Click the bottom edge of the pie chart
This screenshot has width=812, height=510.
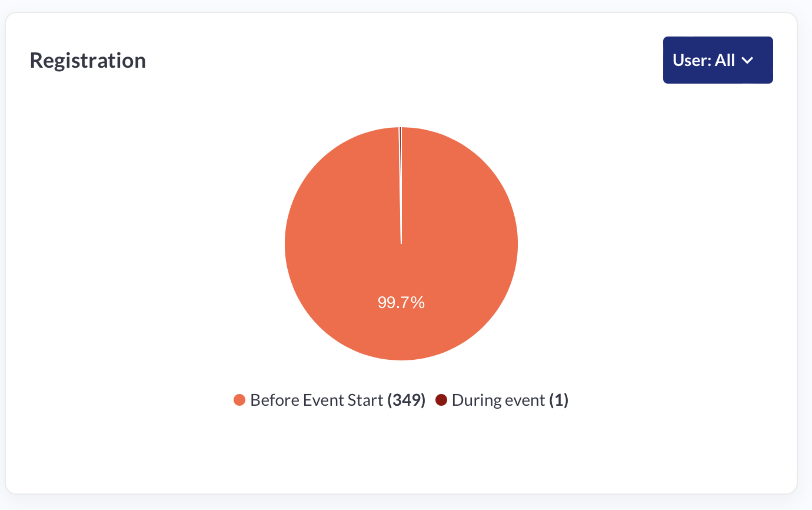(401, 355)
